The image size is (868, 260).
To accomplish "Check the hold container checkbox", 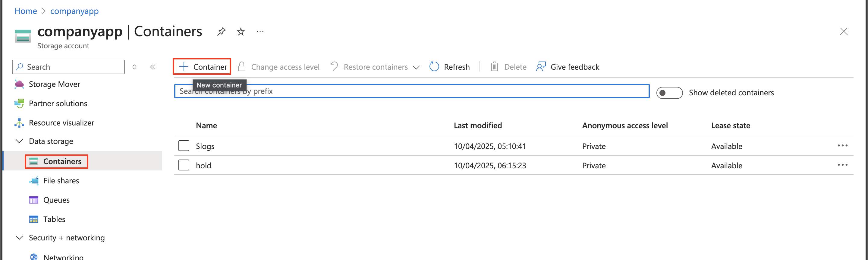I will (184, 165).
